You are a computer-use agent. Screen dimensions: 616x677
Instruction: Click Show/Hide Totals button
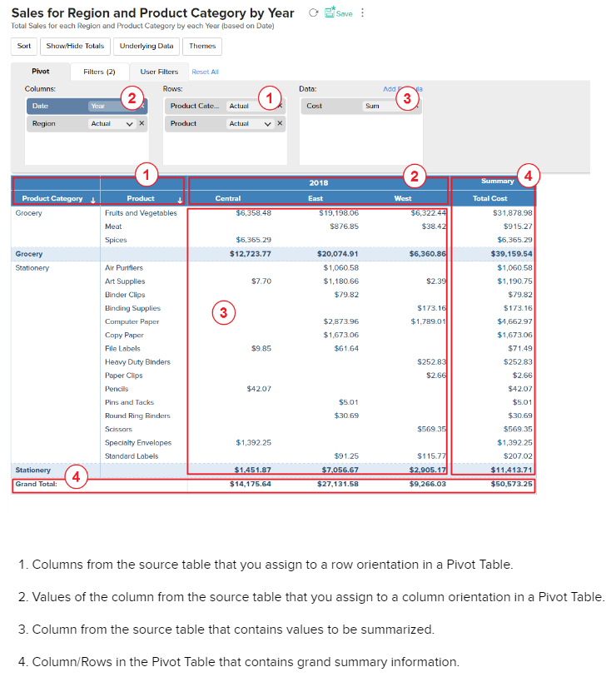coord(75,46)
